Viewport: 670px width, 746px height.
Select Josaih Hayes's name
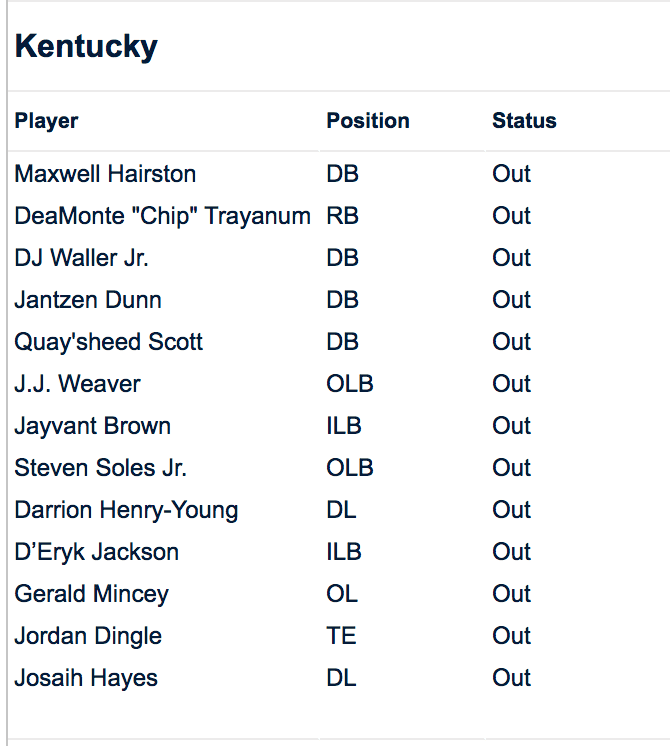click(x=86, y=678)
